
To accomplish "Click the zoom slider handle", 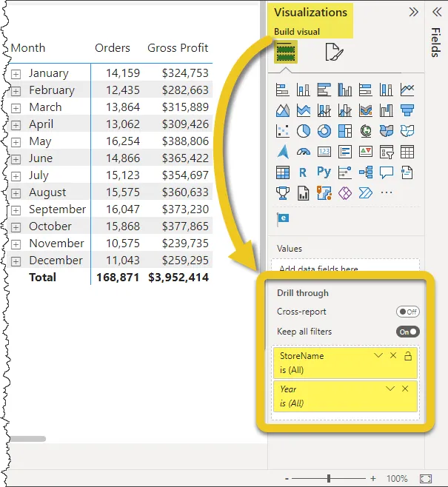I will tap(329, 479).
